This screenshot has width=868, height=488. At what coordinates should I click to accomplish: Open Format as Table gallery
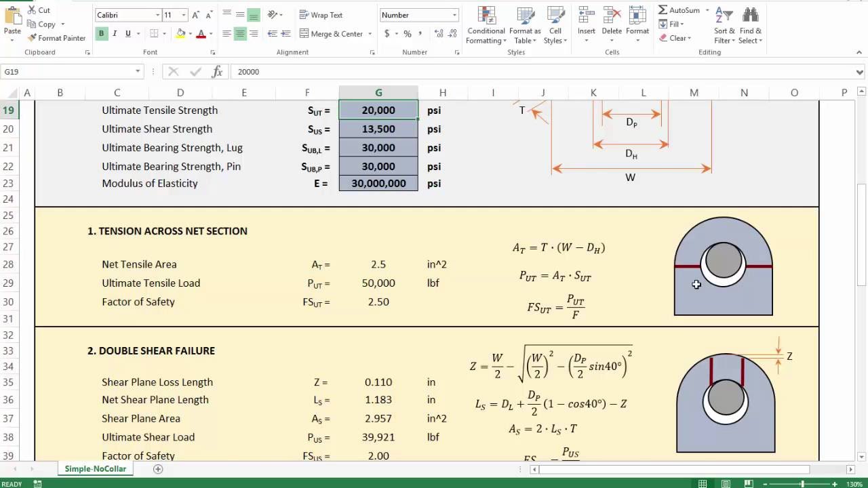tap(525, 26)
